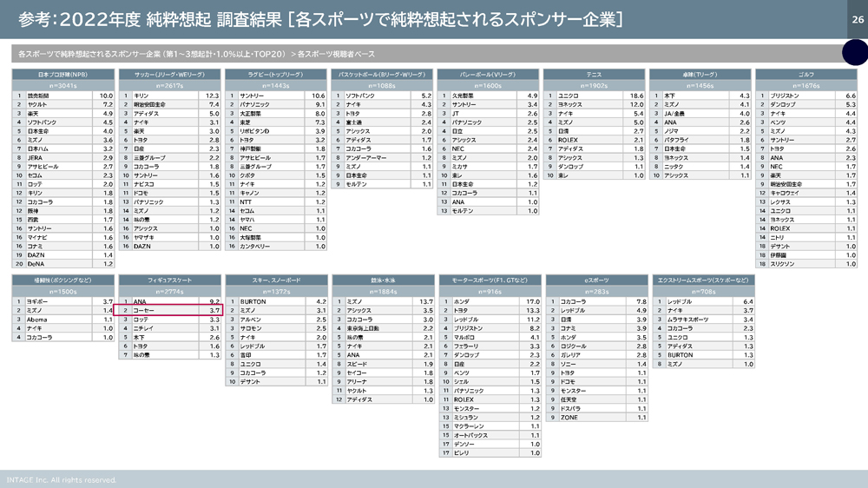Image resolution: width=868 pixels, height=488 pixels.
Task: Select ムラサキスポーツ in the extreme sports table
Action: click(687, 320)
